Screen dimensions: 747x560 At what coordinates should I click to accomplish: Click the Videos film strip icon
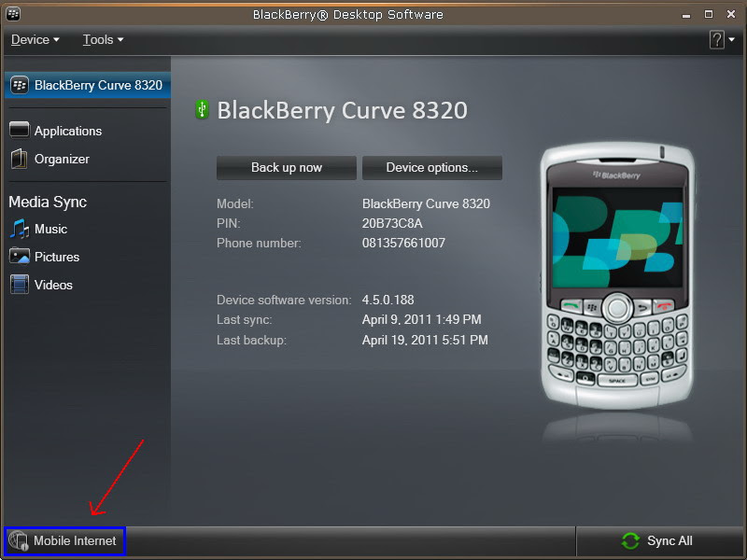pyautogui.click(x=19, y=285)
